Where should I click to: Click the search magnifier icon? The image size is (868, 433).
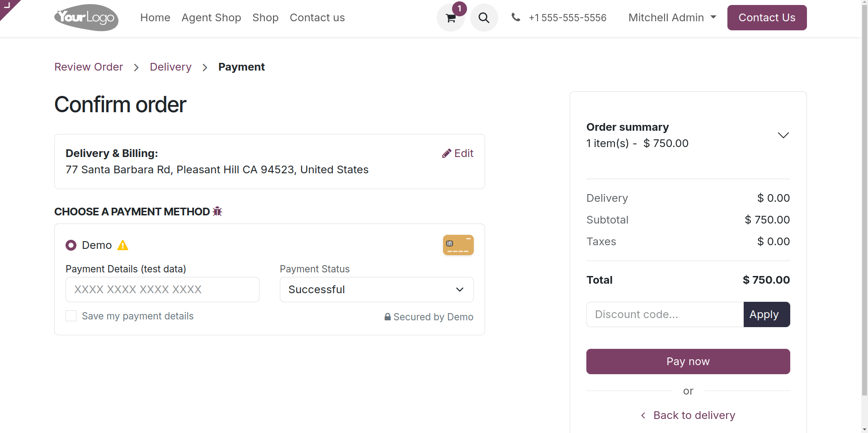[x=484, y=18]
